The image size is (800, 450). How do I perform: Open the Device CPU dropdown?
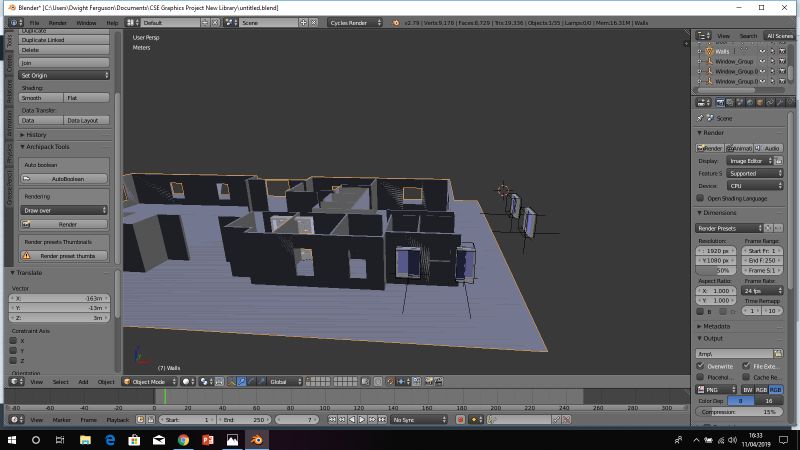(x=755, y=186)
